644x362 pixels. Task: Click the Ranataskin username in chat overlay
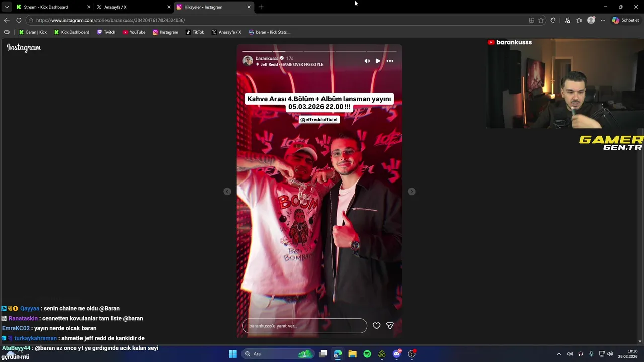23,318
